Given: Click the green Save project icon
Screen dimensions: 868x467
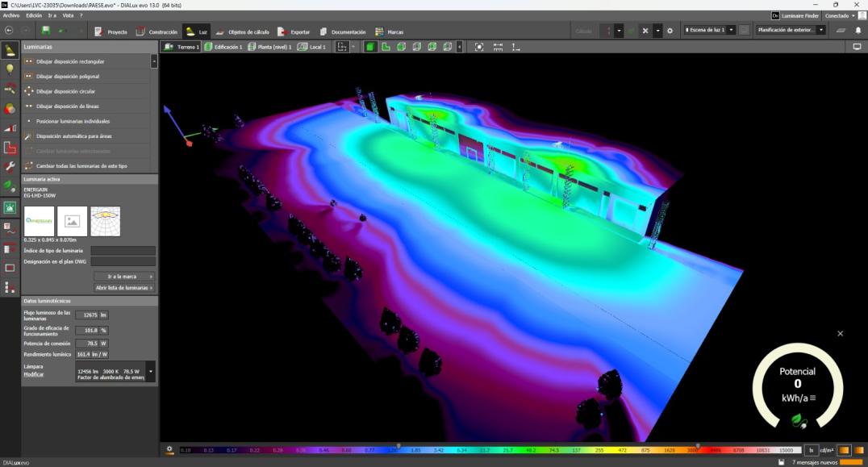Looking at the screenshot, I should (x=46, y=31).
